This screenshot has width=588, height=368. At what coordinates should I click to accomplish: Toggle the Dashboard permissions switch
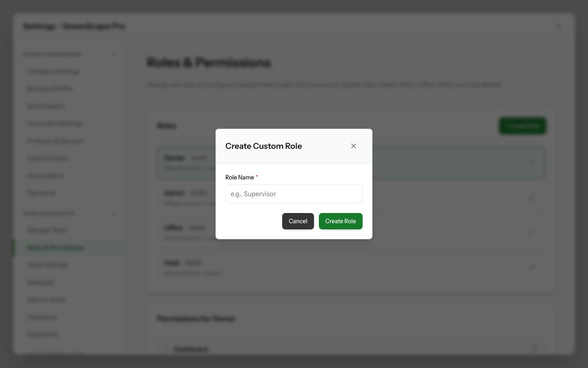coord(535,349)
